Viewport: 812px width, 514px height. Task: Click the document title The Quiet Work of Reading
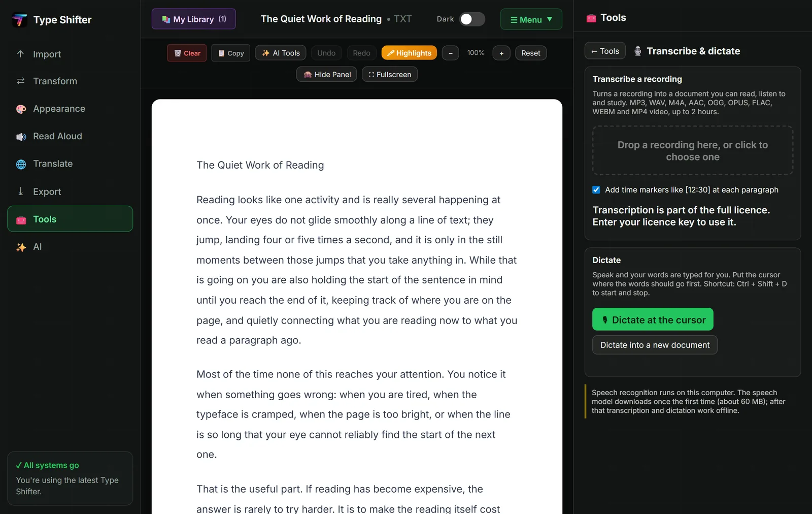(x=321, y=19)
